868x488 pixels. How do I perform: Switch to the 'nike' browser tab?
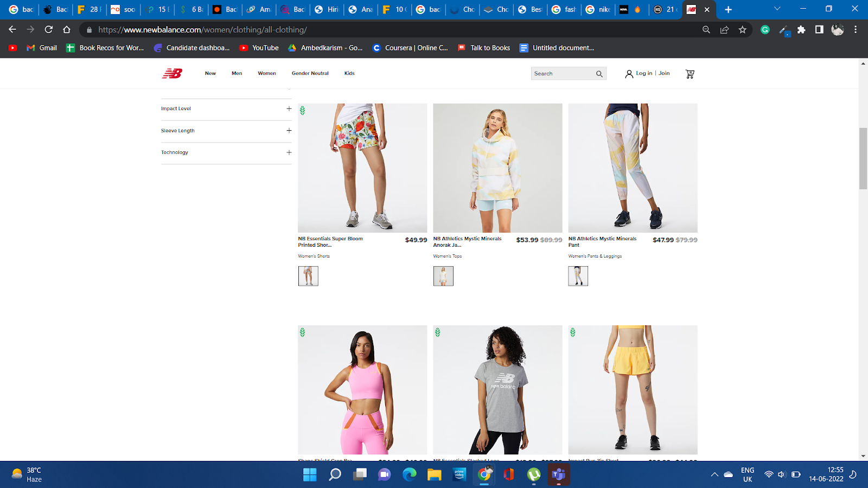point(597,9)
